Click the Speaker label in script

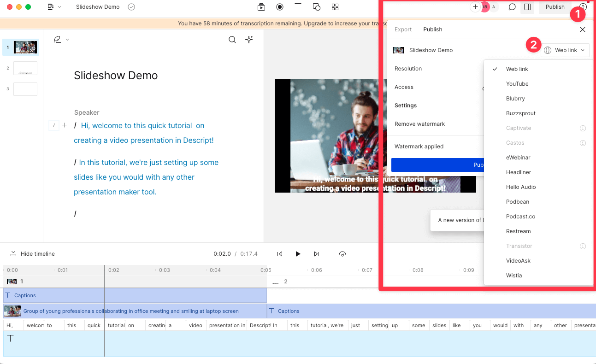[87, 112]
